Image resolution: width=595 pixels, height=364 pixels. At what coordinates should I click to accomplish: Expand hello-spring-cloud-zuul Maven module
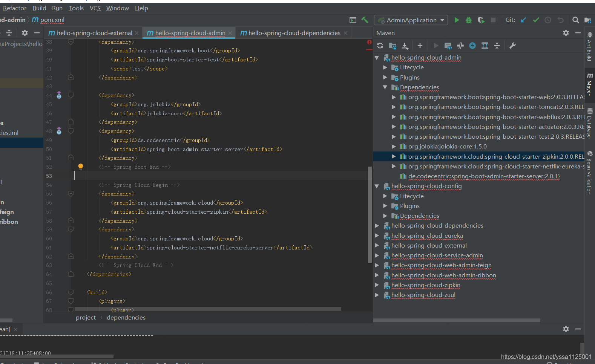pos(377,295)
